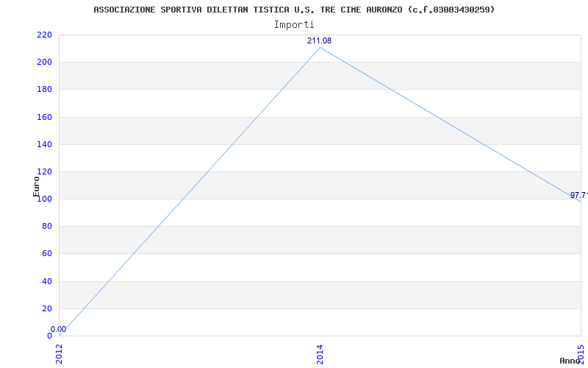Click the 'Euro' y-axis title
588x368 pixels.
36,186
